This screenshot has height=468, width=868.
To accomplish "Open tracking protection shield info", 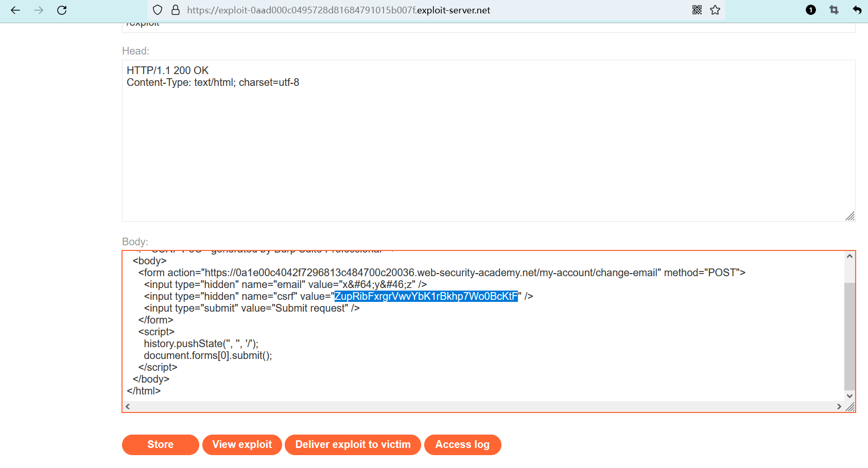I will [x=158, y=10].
